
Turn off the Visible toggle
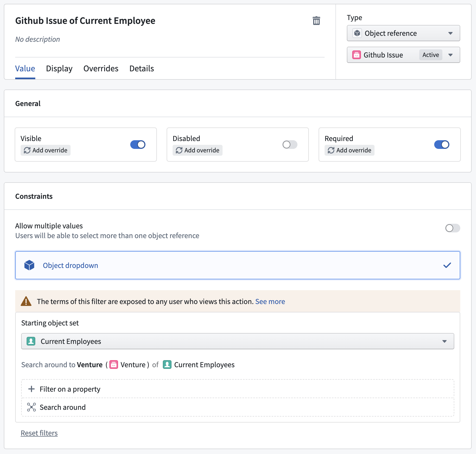point(138,145)
